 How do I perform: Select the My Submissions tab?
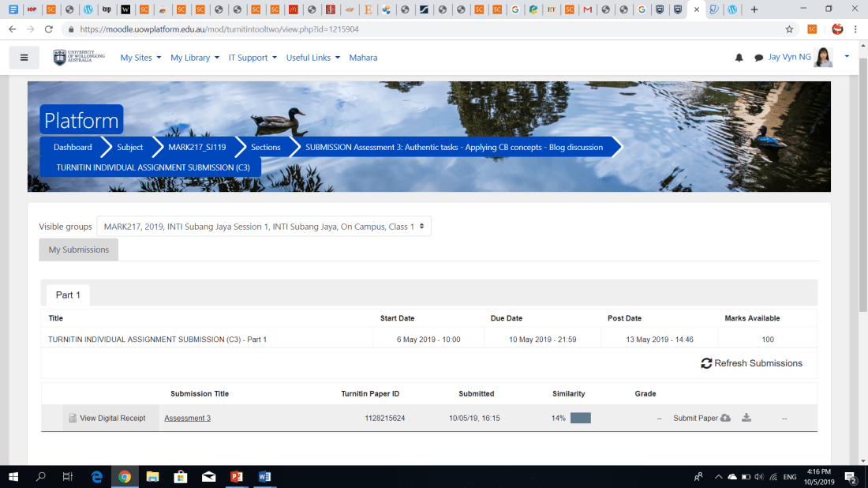point(79,250)
